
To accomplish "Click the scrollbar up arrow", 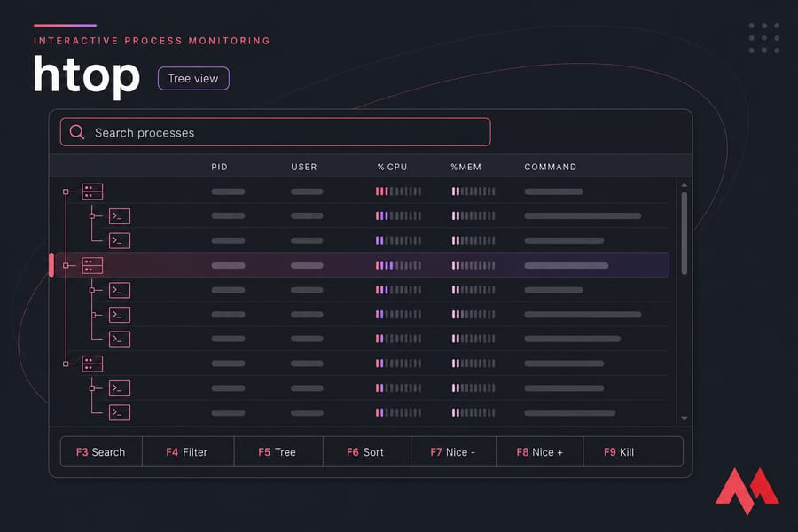I will pos(684,184).
